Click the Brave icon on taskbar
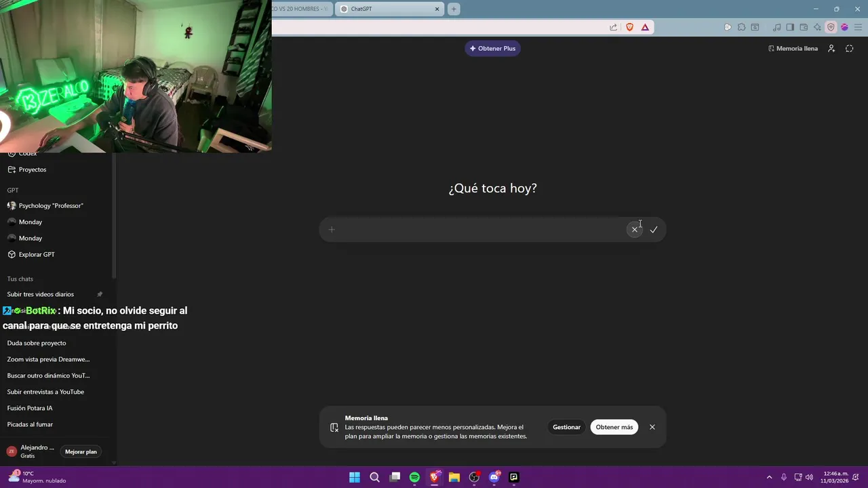The height and width of the screenshot is (488, 868). 435,477
